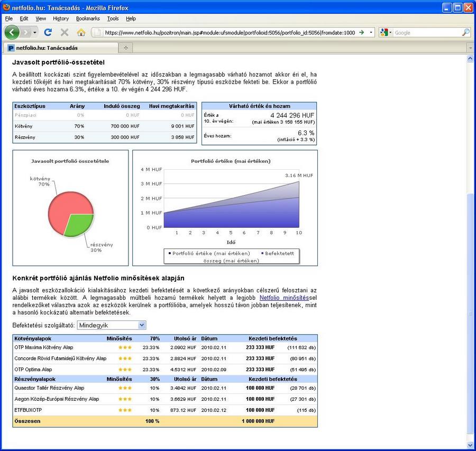Viewport: 476px width, 451px height.
Task: Minimize the Firefox window
Action: 447,7
